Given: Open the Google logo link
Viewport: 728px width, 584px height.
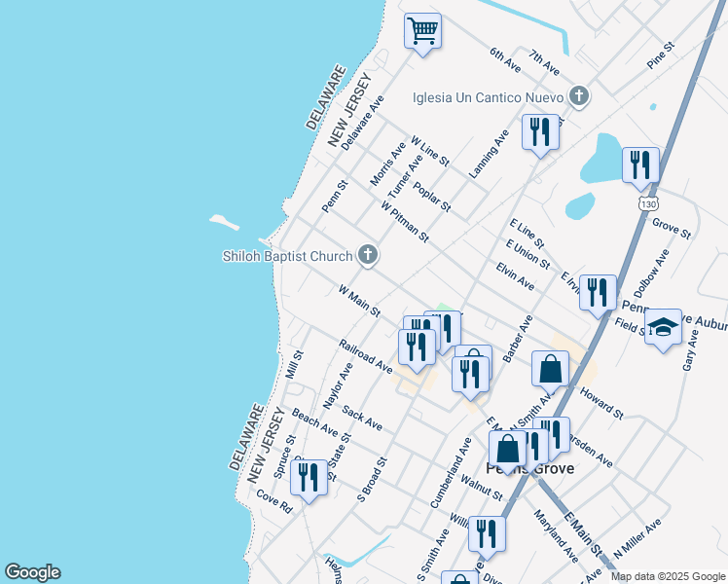Looking at the screenshot, I should [32, 572].
